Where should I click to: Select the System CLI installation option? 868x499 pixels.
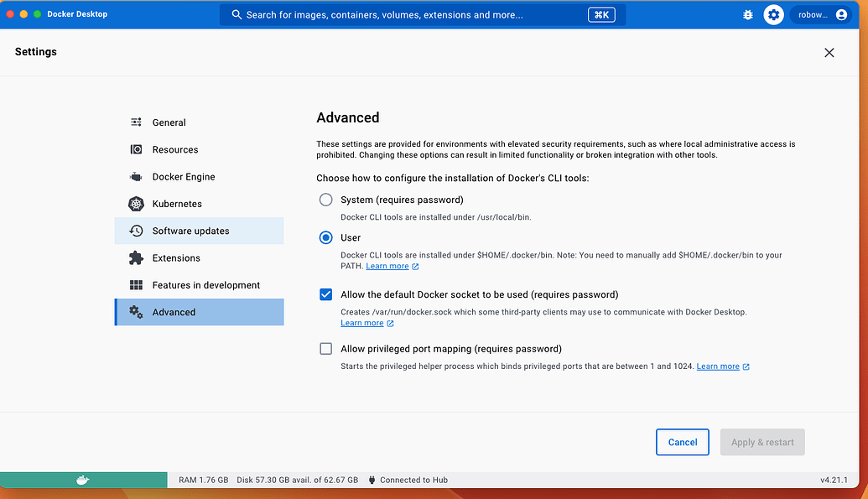(325, 200)
